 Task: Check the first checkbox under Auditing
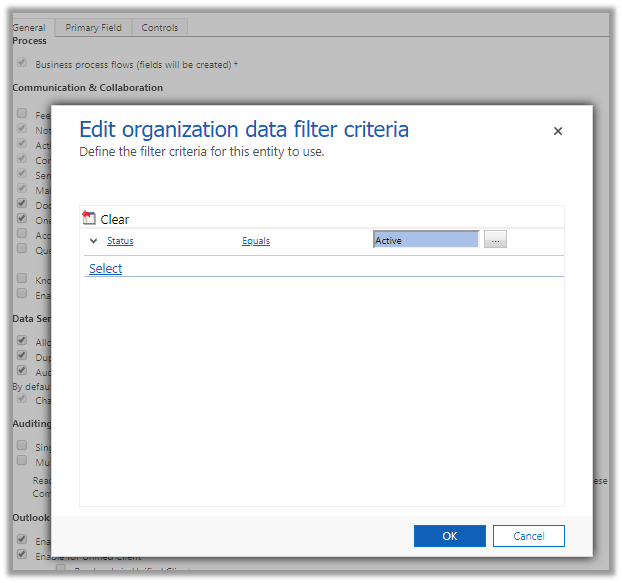(x=22, y=445)
